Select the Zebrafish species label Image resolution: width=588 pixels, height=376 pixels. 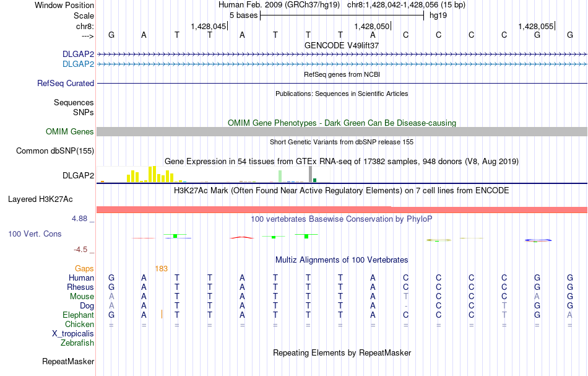[x=77, y=343]
